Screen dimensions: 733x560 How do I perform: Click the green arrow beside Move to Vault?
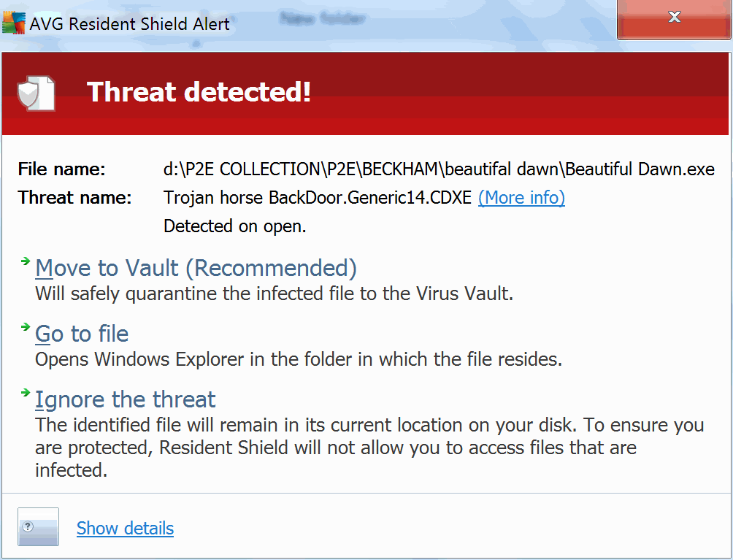[x=26, y=261]
